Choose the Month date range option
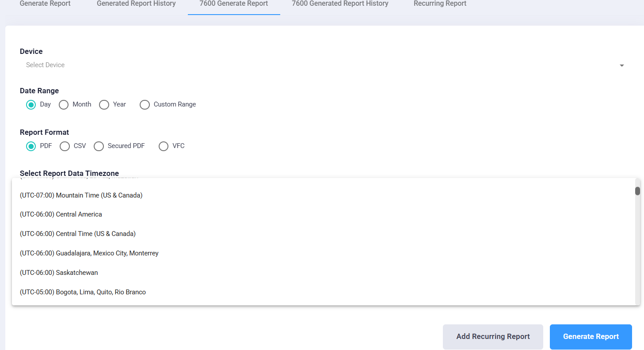644x350 pixels. [64, 105]
